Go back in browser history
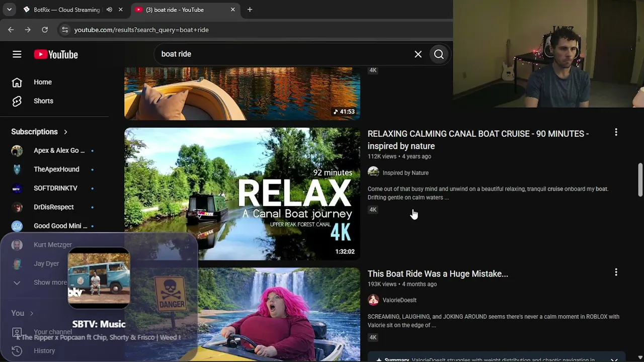The image size is (644, 362). [x=11, y=30]
